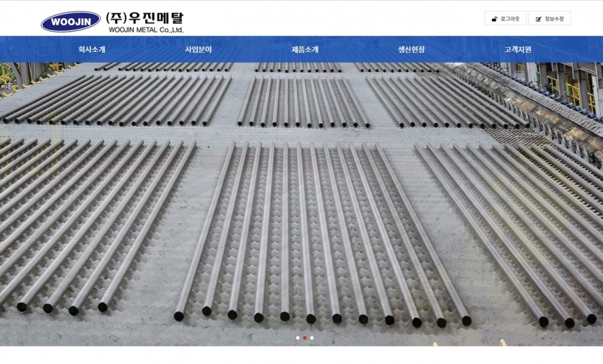The height and width of the screenshot is (364, 603).
Task: Click the blue WOOJIN oval logo
Action: click(70, 22)
